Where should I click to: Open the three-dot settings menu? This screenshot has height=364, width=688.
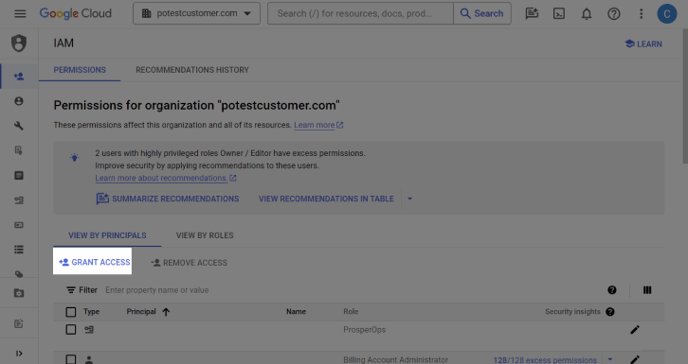tap(641, 14)
